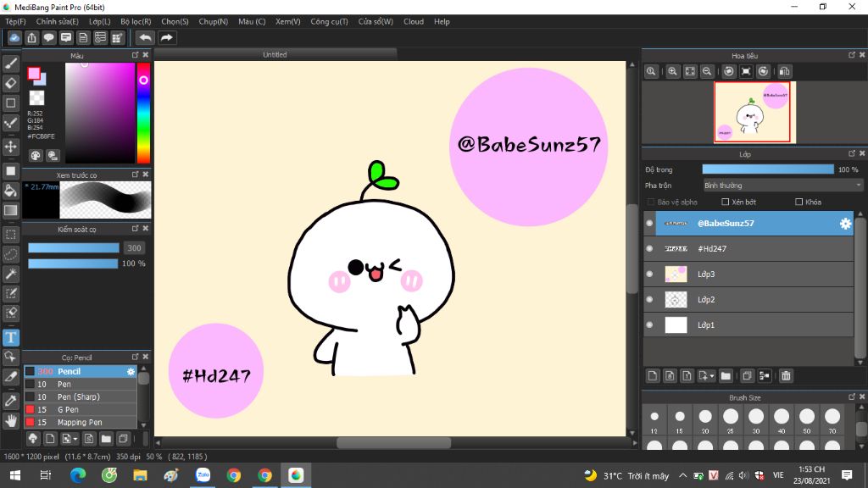Show hidden system tray icons

point(682,475)
